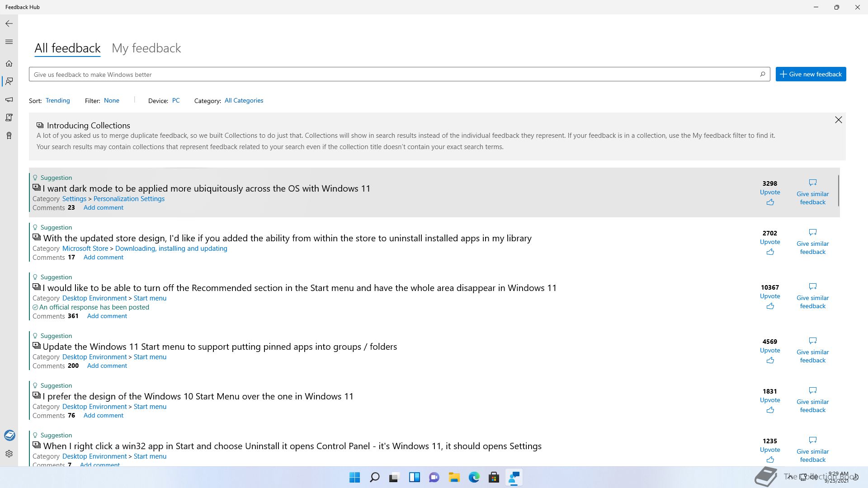Image resolution: width=868 pixels, height=488 pixels.
Task: Upvote thumbs-up for Recommended section suggestion
Action: pyautogui.click(x=770, y=306)
